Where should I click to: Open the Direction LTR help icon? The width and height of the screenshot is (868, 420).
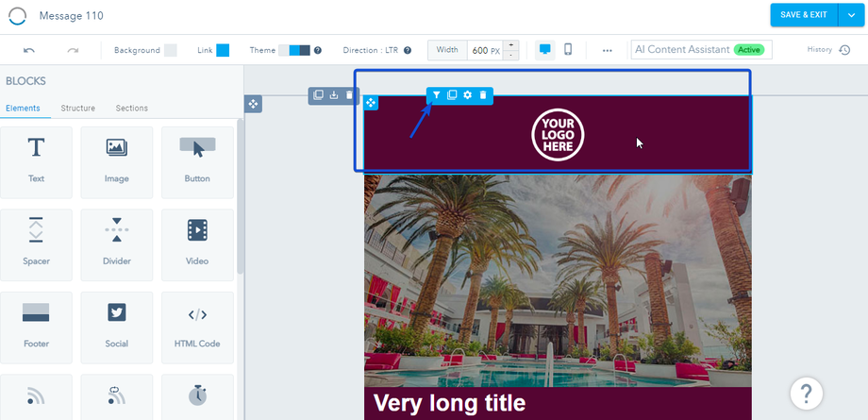coord(408,50)
